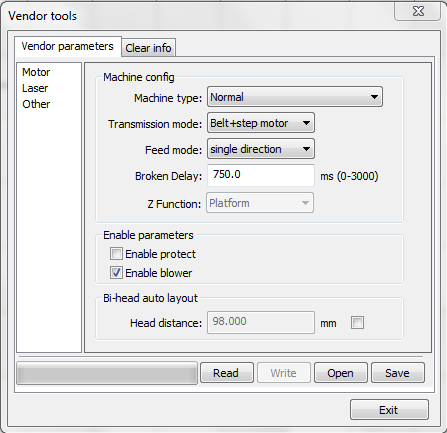Pick Other in the parameter list

(36, 104)
